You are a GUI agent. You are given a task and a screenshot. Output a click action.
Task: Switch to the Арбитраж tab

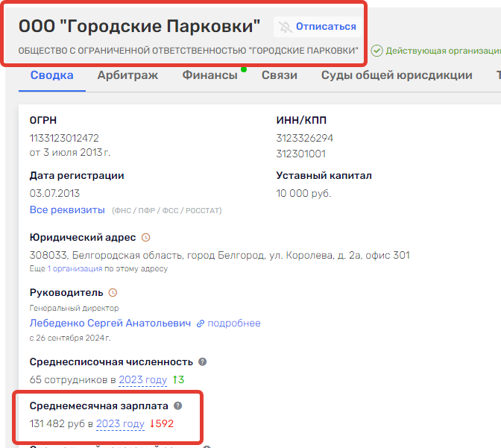tap(127, 75)
